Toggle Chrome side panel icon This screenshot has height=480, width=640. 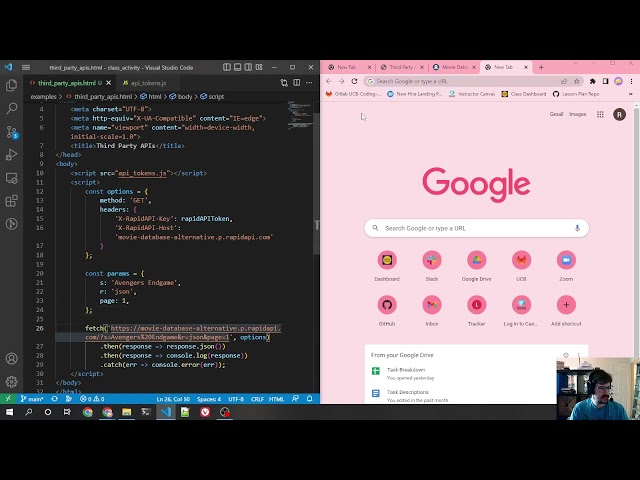tap(605, 81)
